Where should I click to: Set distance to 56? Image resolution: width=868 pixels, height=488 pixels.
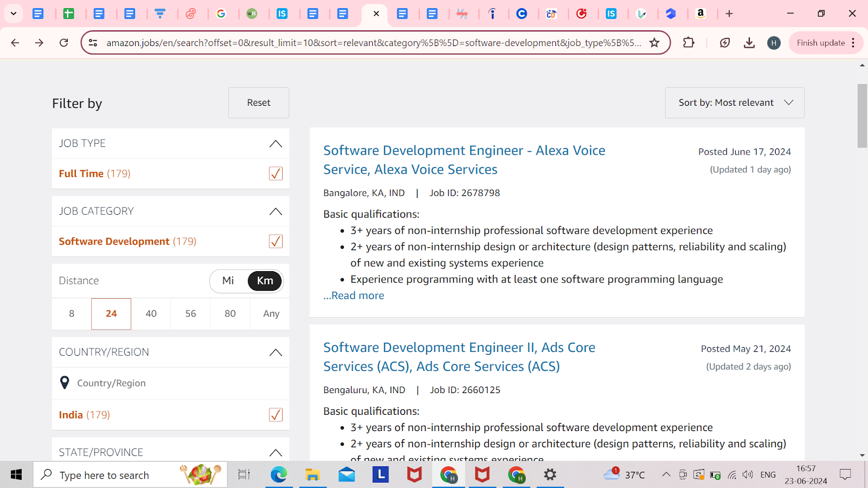190,314
